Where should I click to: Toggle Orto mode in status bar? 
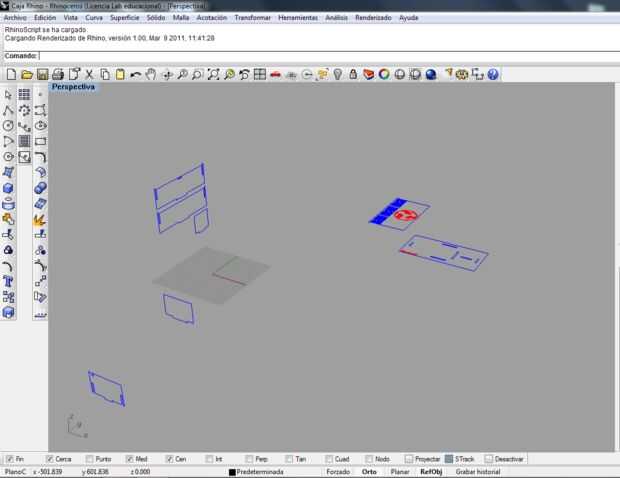tap(369, 472)
